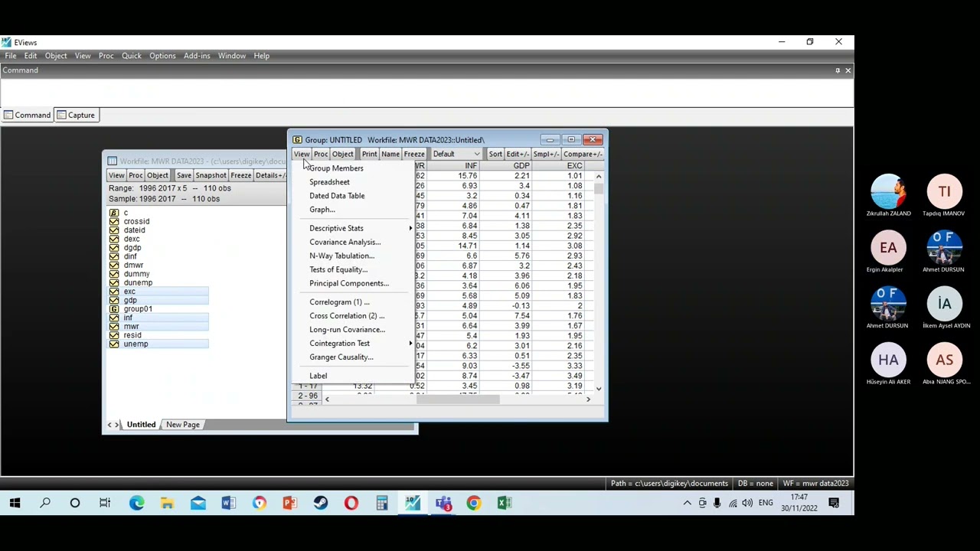
Task: Click the Workfile window title icon
Action: coord(112,161)
